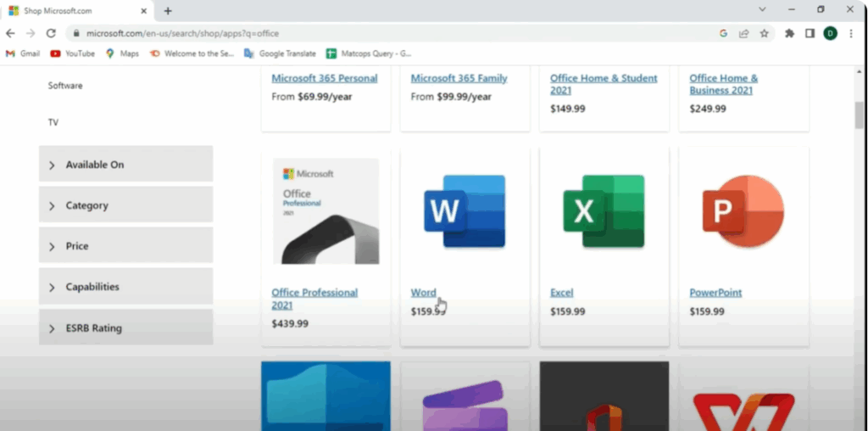The width and height of the screenshot is (868, 431).
Task: Select the TV category in sidebar
Action: point(53,122)
